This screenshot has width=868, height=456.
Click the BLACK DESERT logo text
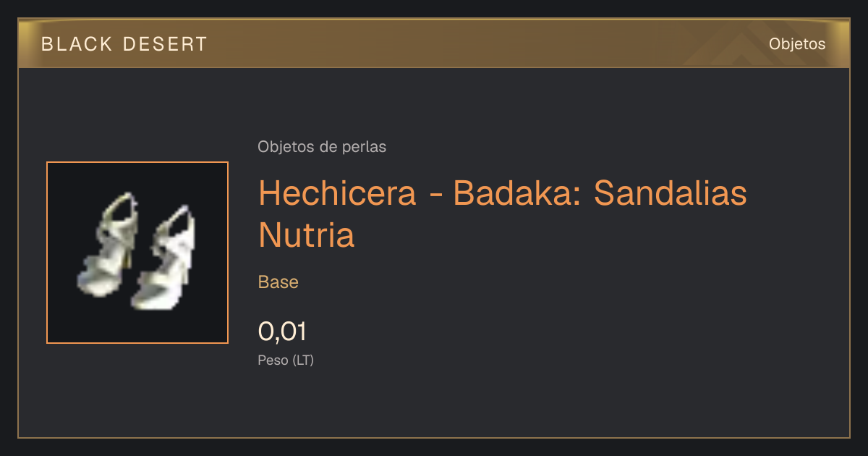124,44
